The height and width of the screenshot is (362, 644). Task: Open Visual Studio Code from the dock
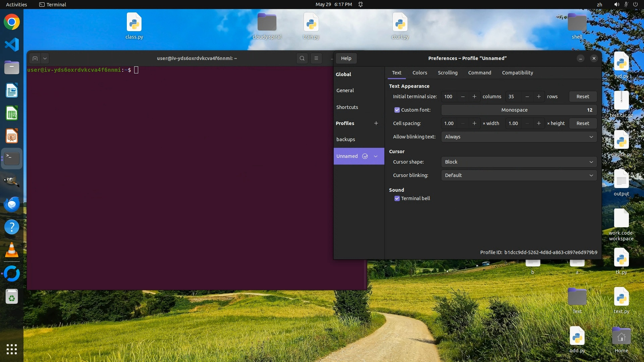click(x=12, y=45)
